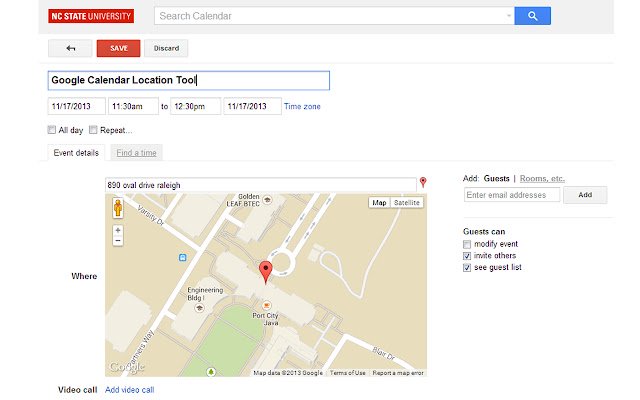Switch to Event details tab
Screen dimensions: 640x400
pyautogui.click(x=76, y=153)
